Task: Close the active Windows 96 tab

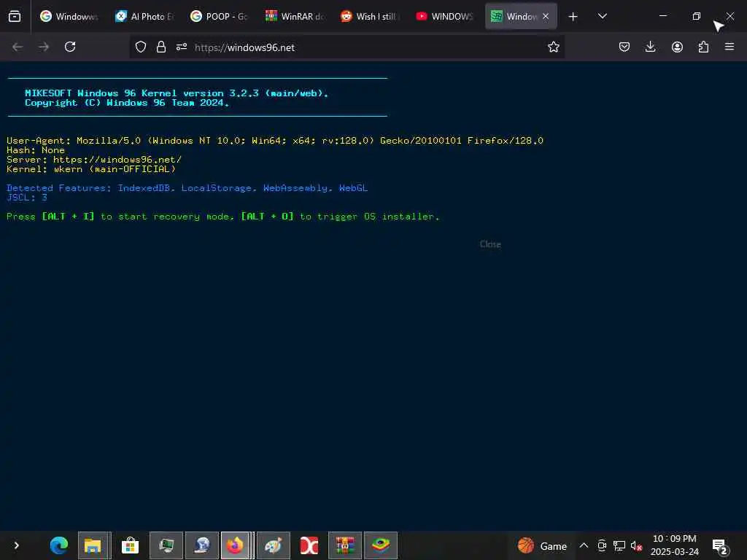Action: click(x=546, y=16)
